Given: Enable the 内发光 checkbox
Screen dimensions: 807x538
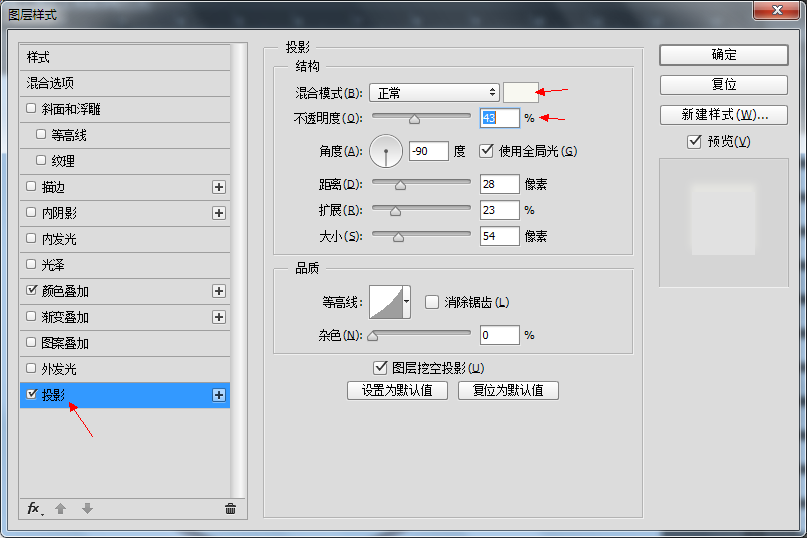Looking at the screenshot, I should [x=31, y=238].
